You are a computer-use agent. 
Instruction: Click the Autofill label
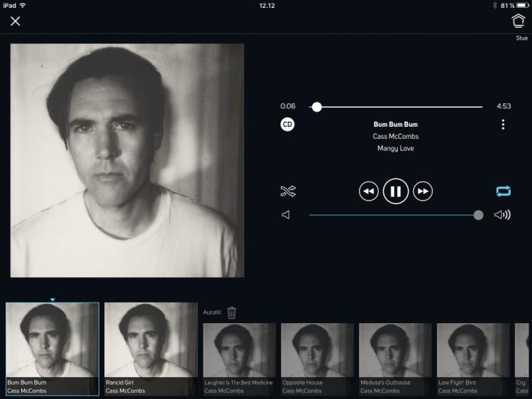(x=212, y=313)
